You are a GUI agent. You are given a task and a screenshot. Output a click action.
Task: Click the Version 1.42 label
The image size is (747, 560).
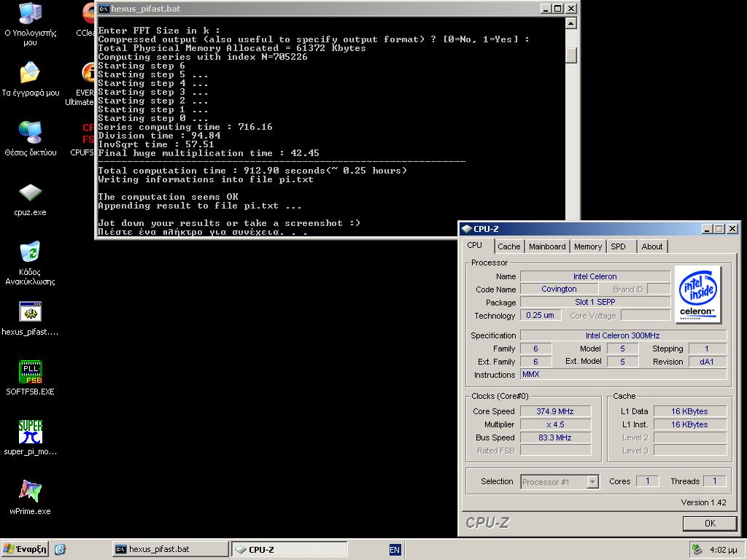click(x=704, y=502)
